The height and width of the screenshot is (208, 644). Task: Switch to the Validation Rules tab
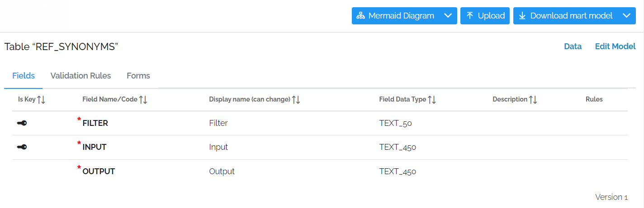click(80, 76)
